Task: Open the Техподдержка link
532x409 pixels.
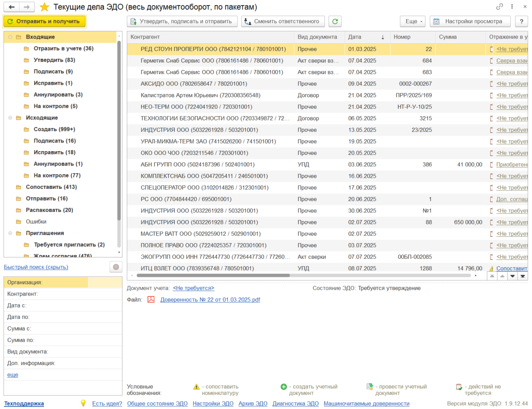Action: tap(24, 403)
